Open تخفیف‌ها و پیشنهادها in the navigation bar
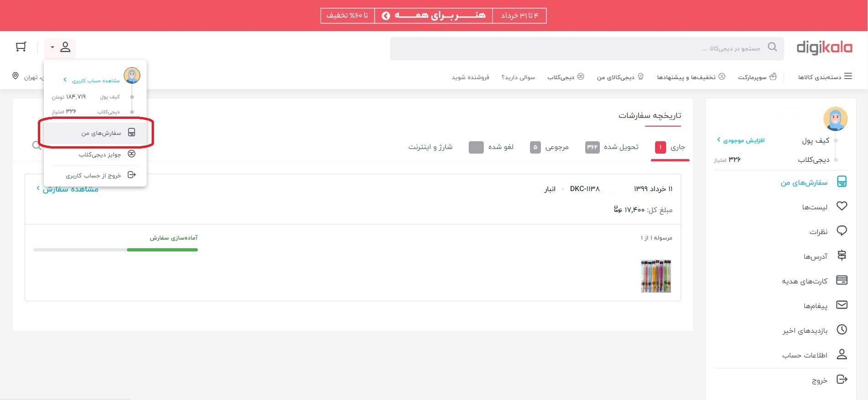Screen dimensions: 868x400 pyautogui.click(x=691, y=77)
